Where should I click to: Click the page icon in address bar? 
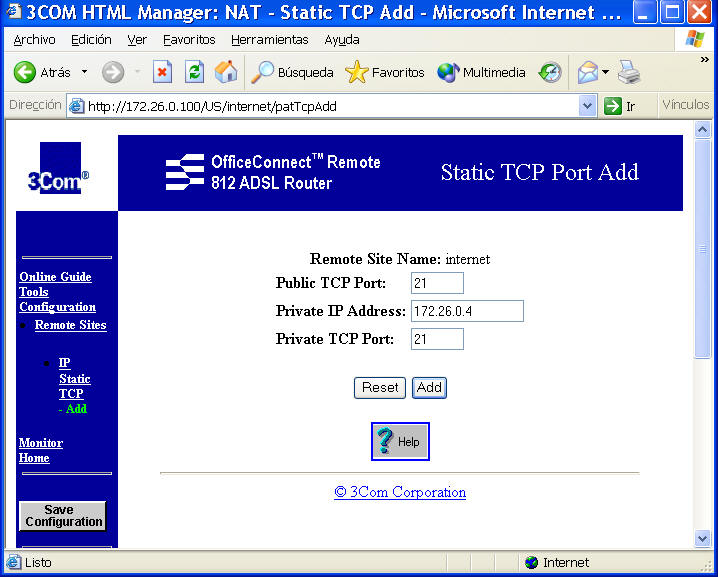point(76,106)
